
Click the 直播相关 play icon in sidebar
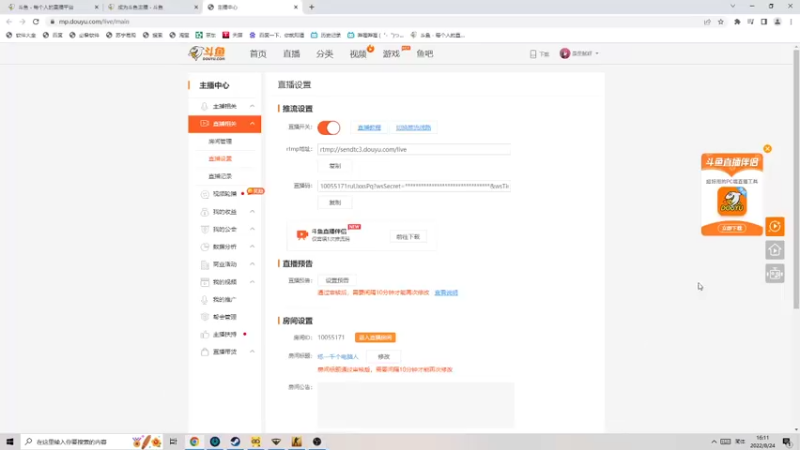tap(204, 124)
